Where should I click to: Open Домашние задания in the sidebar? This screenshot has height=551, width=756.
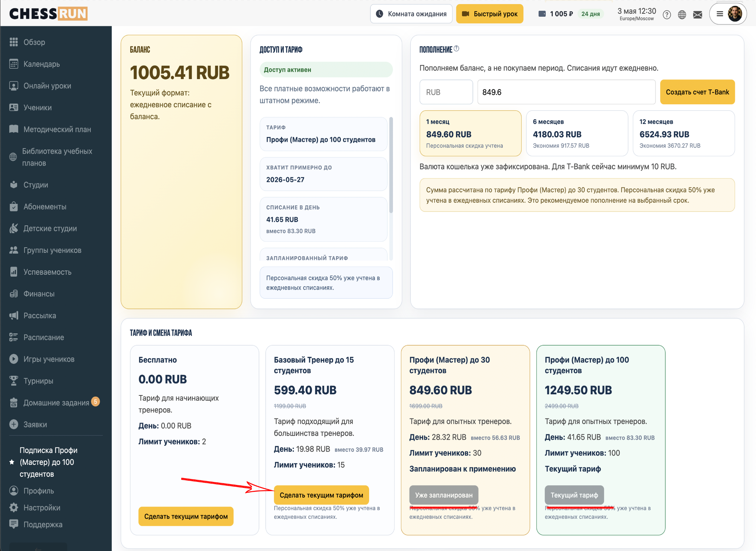56,402
